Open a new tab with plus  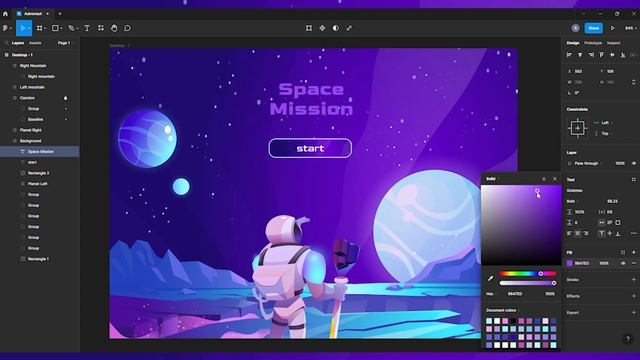(x=60, y=13)
